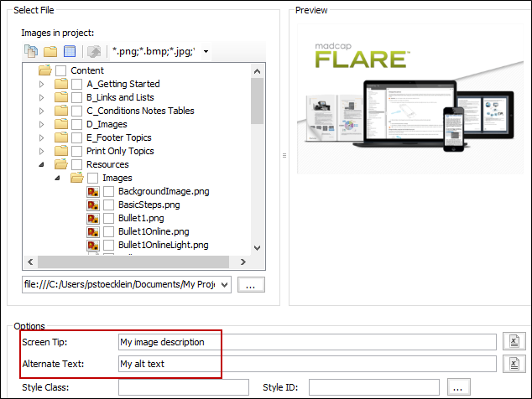
Task: Check the Content folder checkbox
Action: pyautogui.click(x=60, y=70)
